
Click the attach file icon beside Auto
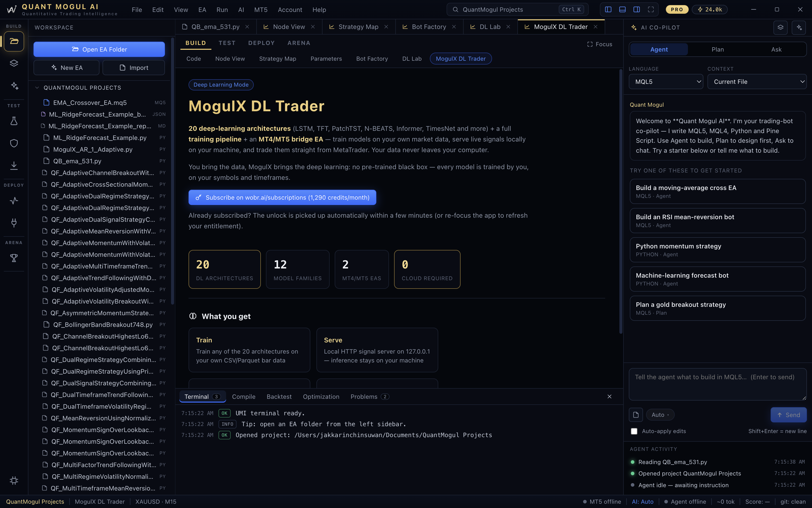(636, 415)
